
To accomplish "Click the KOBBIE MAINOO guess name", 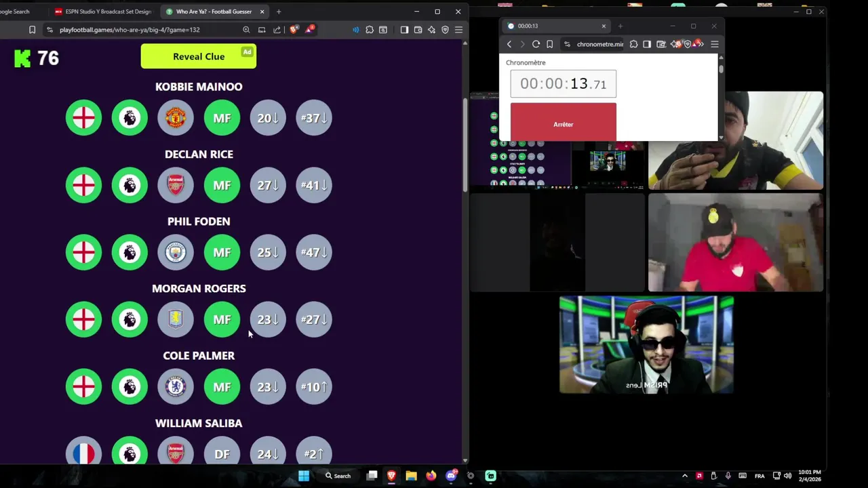I will (199, 87).
